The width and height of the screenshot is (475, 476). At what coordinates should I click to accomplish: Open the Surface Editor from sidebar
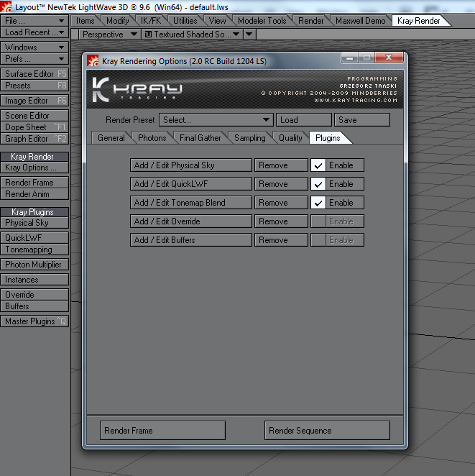pyautogui.click(x=34, y=74)
